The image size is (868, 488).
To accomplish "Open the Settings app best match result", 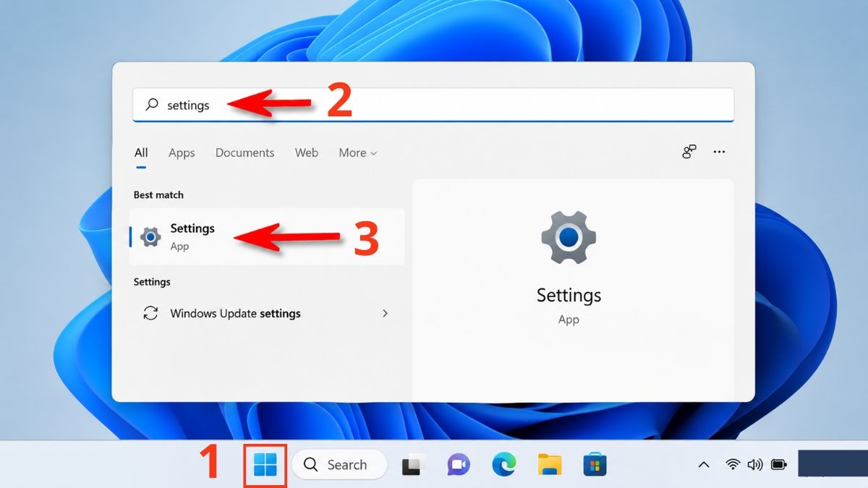I will [266, 236].
